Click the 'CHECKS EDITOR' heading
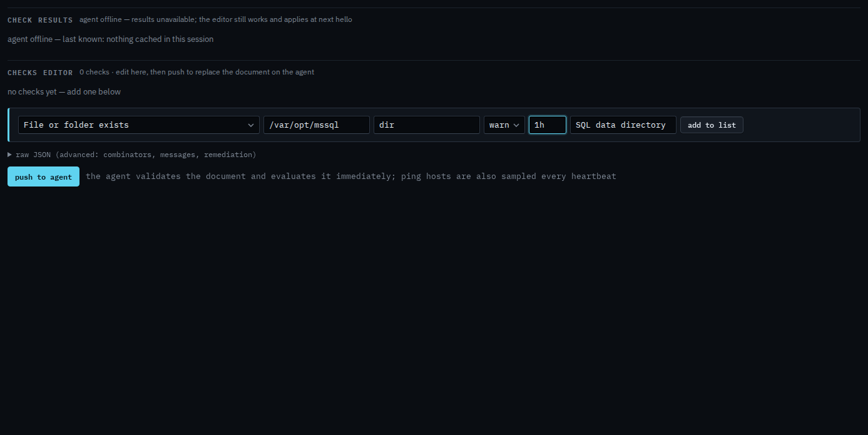868x435 pixels. [40, 73]
